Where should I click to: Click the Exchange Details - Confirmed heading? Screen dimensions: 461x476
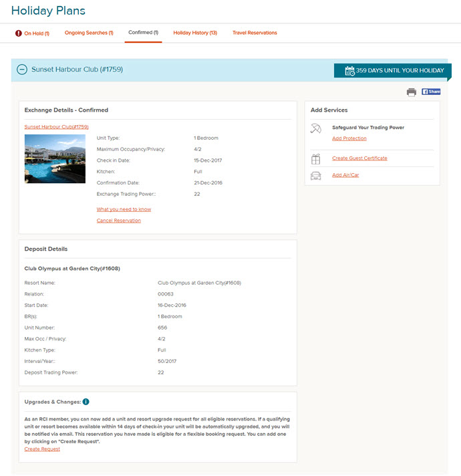point(66,110)
